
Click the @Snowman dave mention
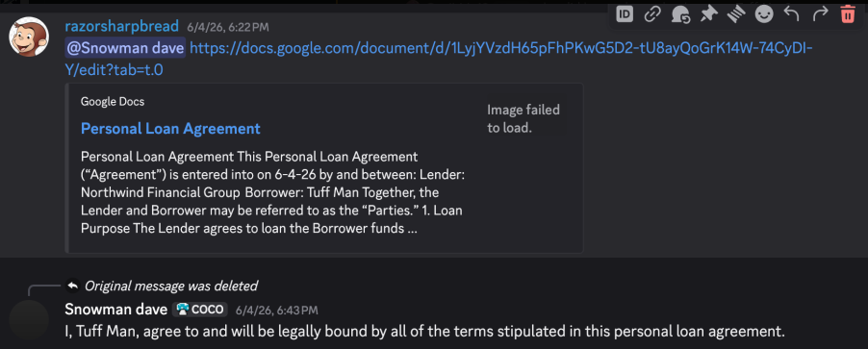click(125, 49)
